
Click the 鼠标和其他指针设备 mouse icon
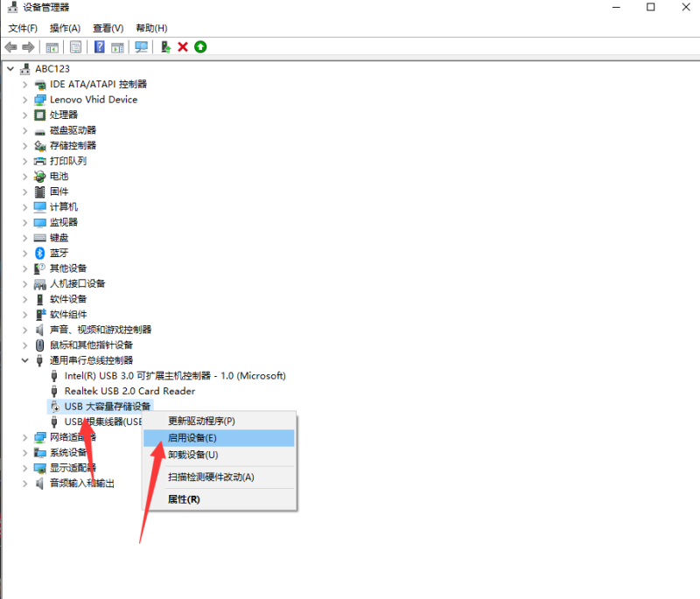tap(40, 345)
